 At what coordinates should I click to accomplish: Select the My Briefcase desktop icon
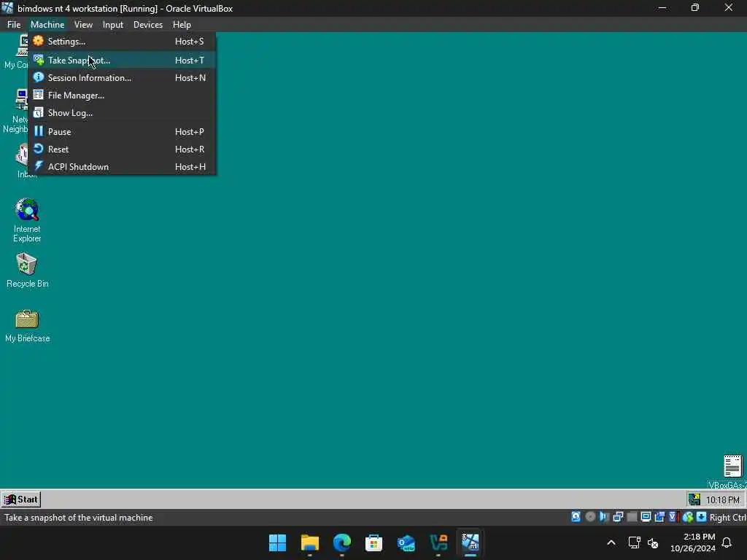[x=27, y=326]
